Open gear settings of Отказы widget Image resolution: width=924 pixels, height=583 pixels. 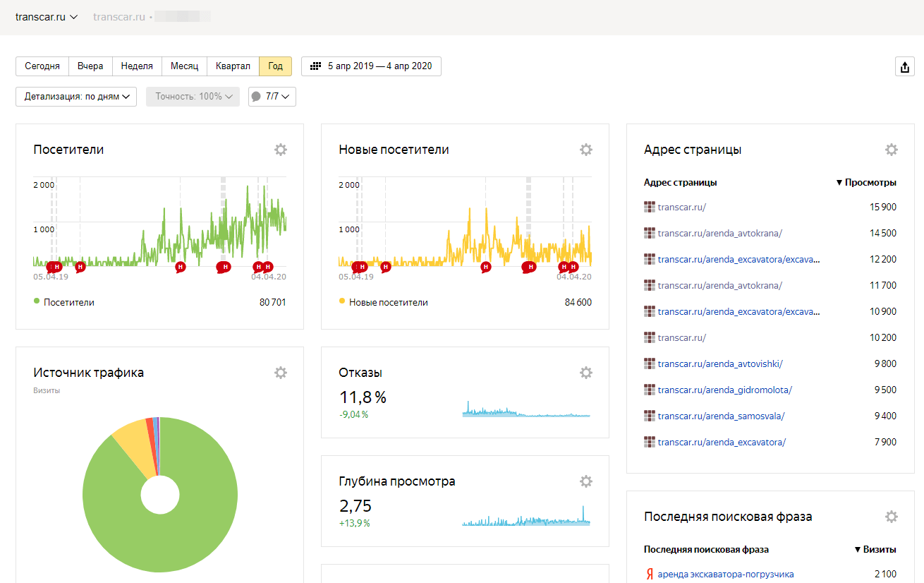coord(586,373)
